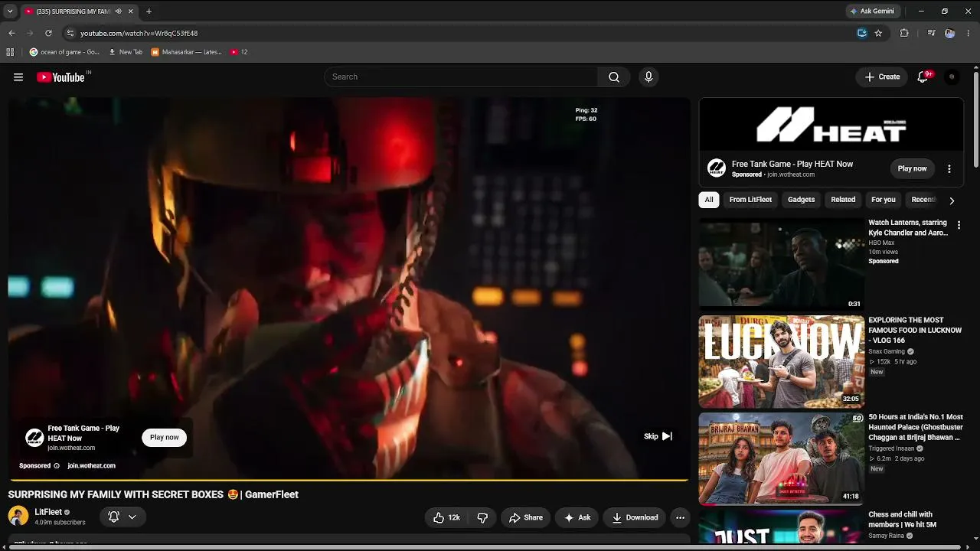Open options for Lanterns sponsored video
Viewport: 980px width, 551px height.
click(x=959, y=225)
